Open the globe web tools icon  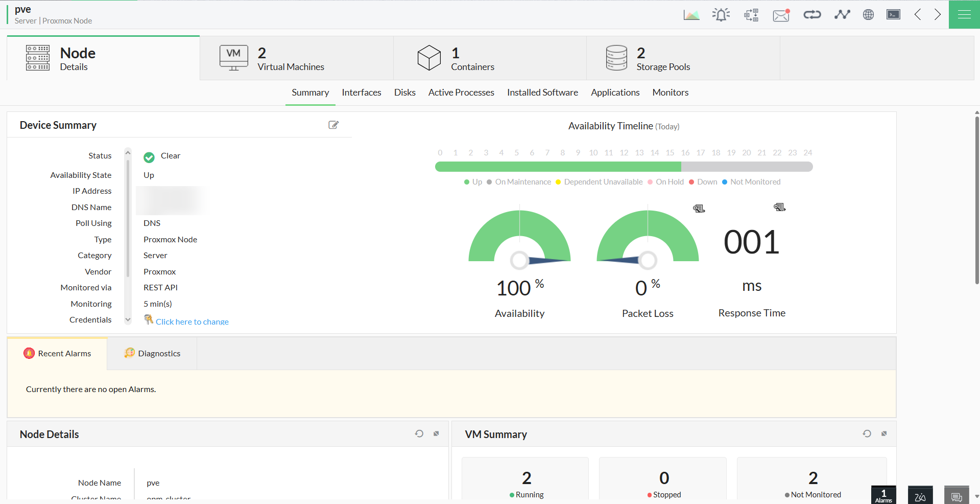click(x=868, y=14)
